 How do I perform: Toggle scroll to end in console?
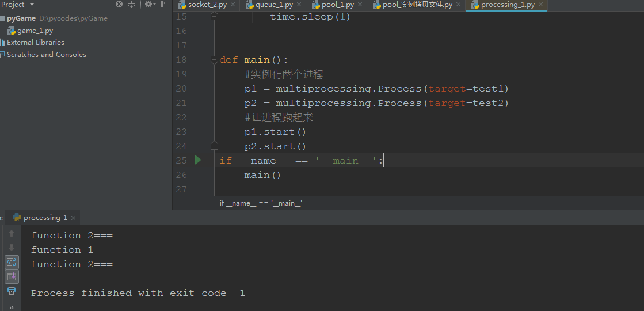[x=12, y=276]
